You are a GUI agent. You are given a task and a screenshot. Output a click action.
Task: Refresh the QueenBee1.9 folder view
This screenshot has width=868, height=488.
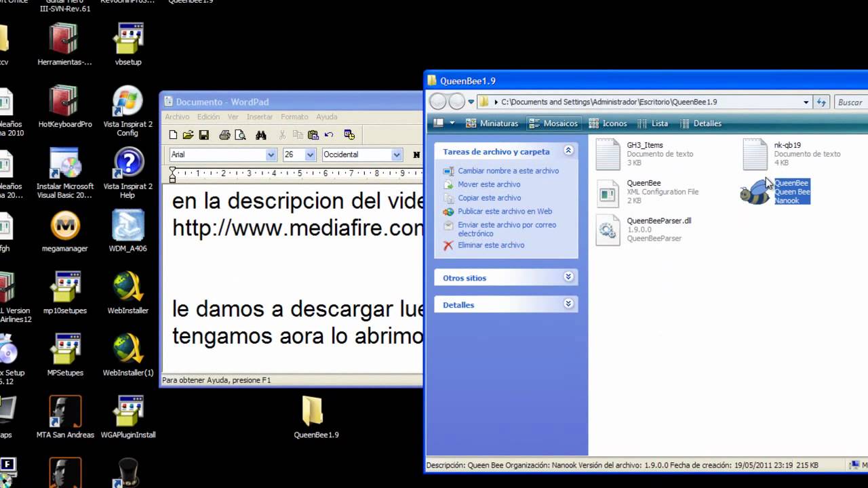[x=821, y=102]
